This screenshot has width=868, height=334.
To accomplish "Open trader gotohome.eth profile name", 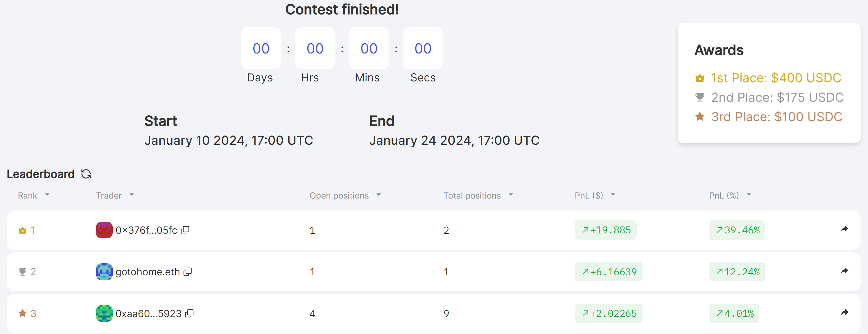I will (x=148, y=272).
